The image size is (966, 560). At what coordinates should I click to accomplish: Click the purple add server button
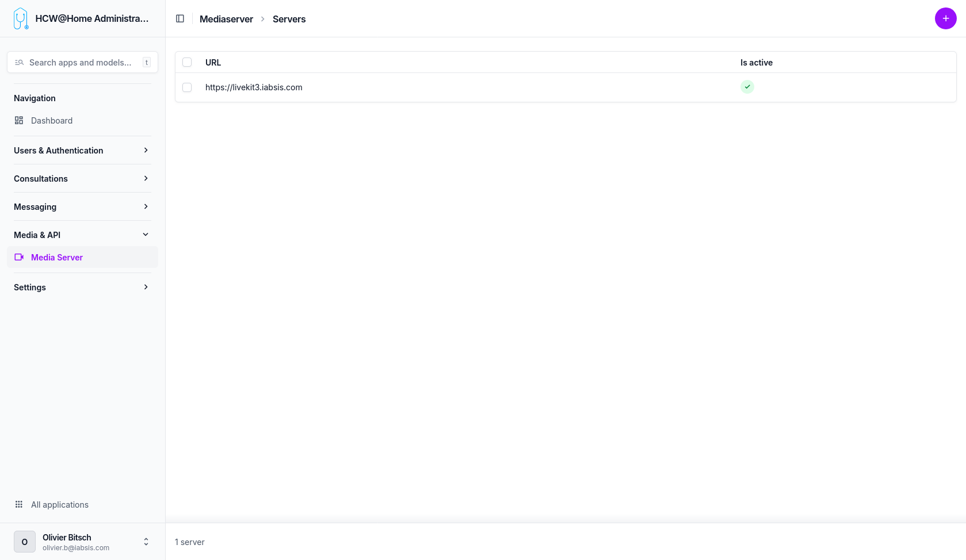click(945, 18)
